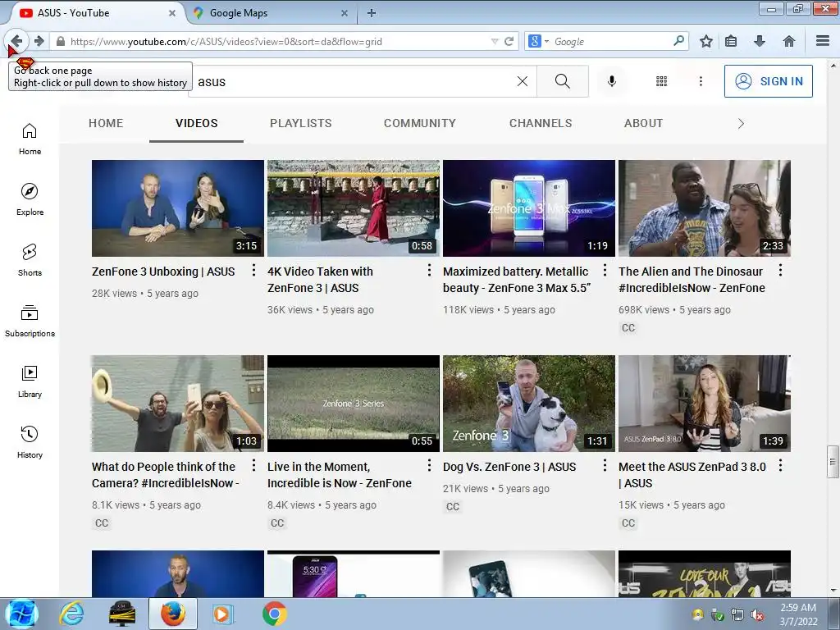Play the Zenfone 3 Series thumbnail

[x=354, y=404]
